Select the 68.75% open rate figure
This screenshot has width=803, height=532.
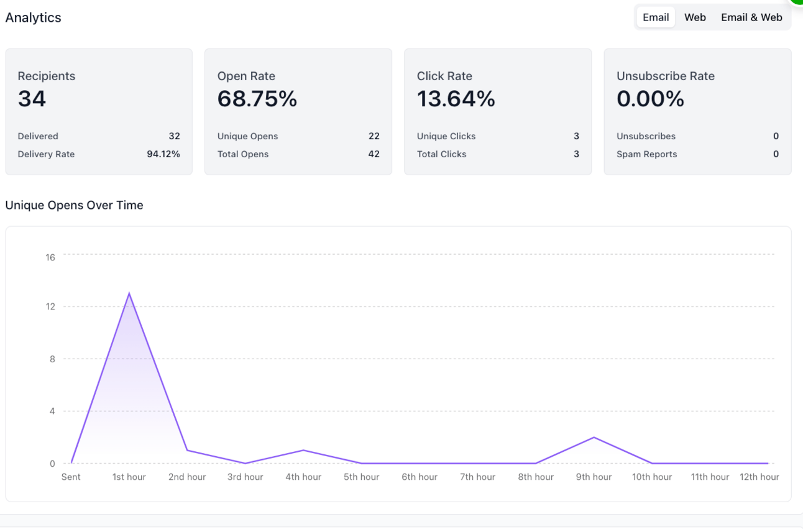(257, 99)
